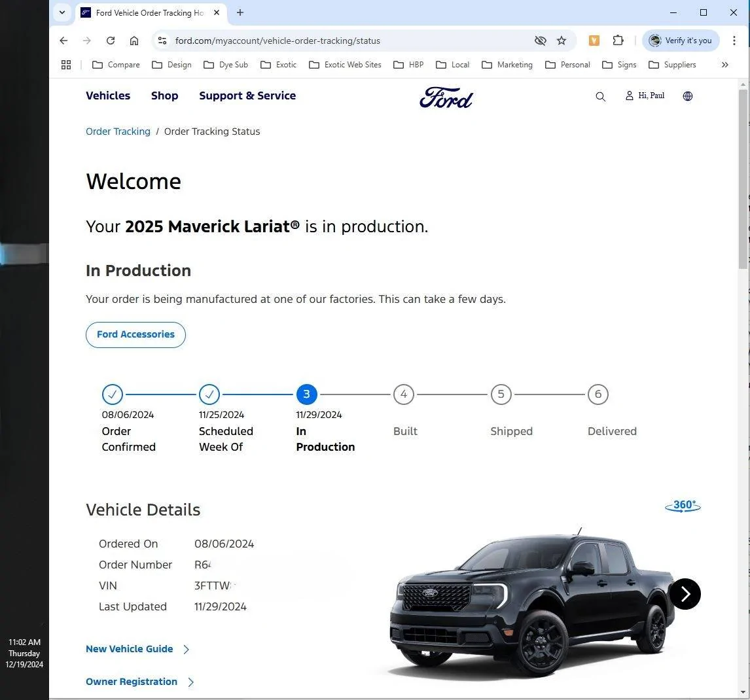Open the Local bookmark folder

pos(452,65)
